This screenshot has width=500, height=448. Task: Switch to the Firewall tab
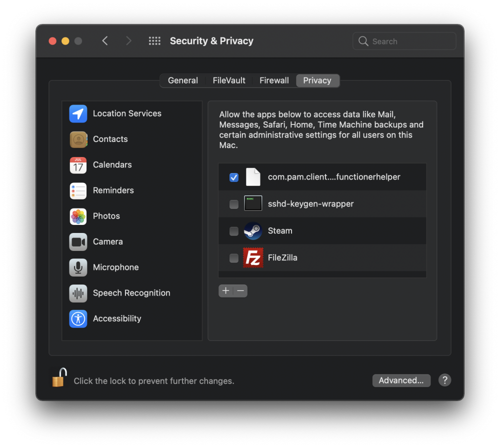(x=274, y=80)
